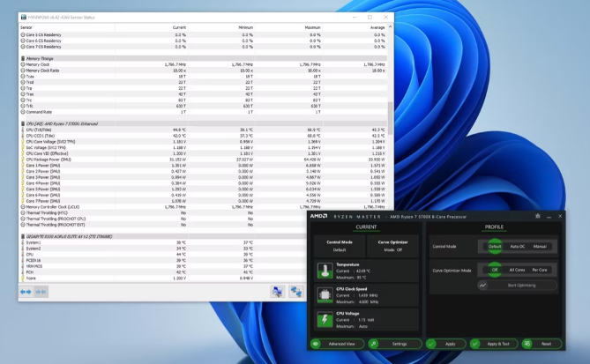Select the Memory Timings section header text
Image resolution: width=590 pixels, height=364 pixels.
[x=40, y=58]
